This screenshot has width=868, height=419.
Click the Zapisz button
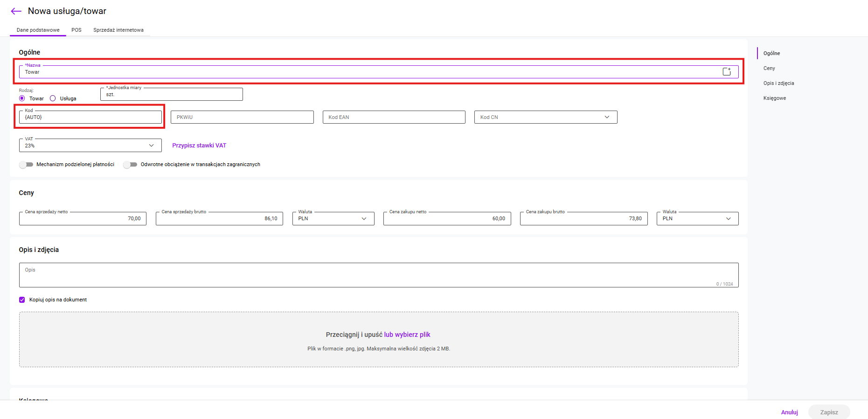click(x=829, y=412)
